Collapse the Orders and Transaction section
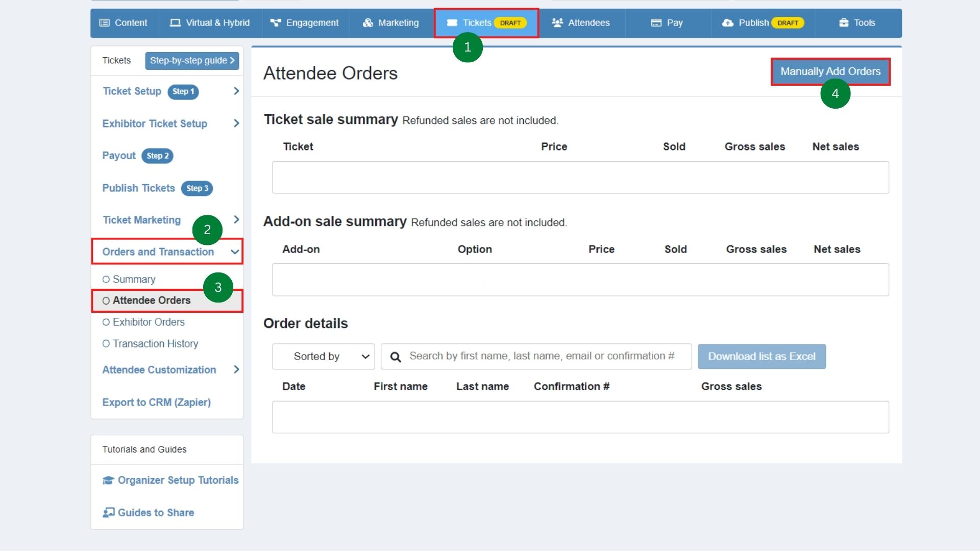The height and width of the screenshot is (551, 980). pos(234,252)
